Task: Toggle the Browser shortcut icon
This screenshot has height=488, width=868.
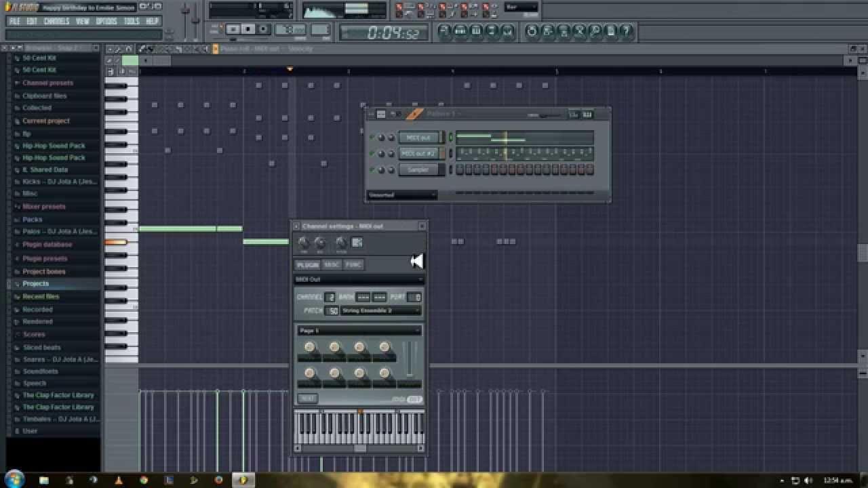Action: click(x=492, y=30)
